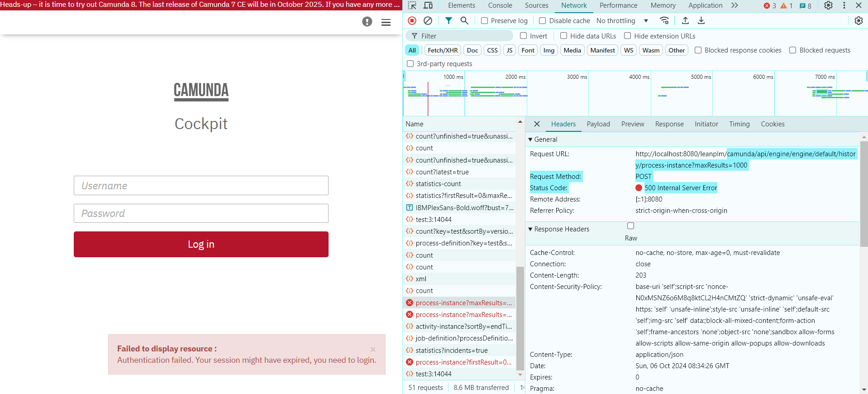868x394 pixels.
Task: Toggle Hide data URLs checkbox
Action: (563, 35)
